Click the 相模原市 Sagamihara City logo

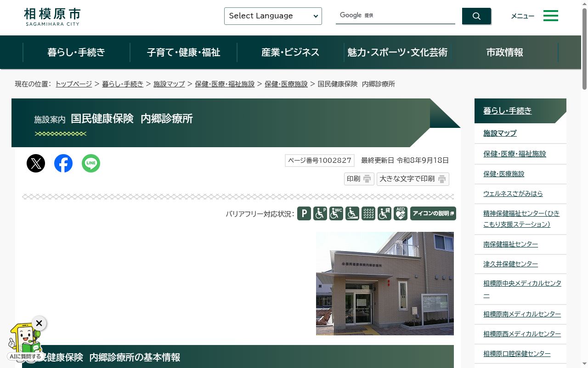[52, 17]
